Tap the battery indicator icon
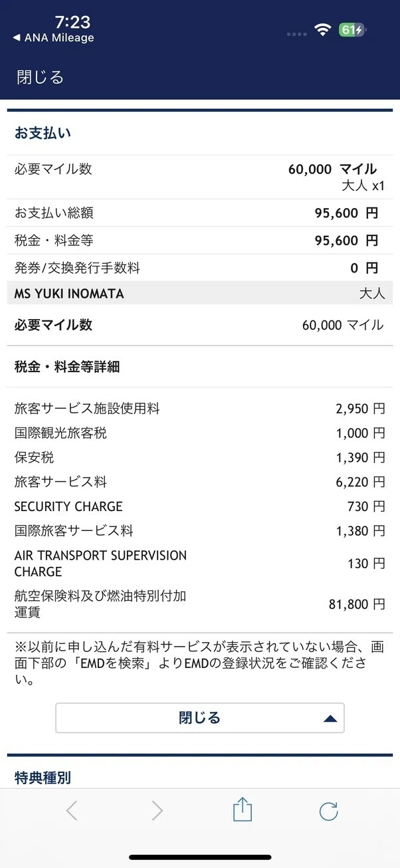400x868 pixels. (353, 30)
